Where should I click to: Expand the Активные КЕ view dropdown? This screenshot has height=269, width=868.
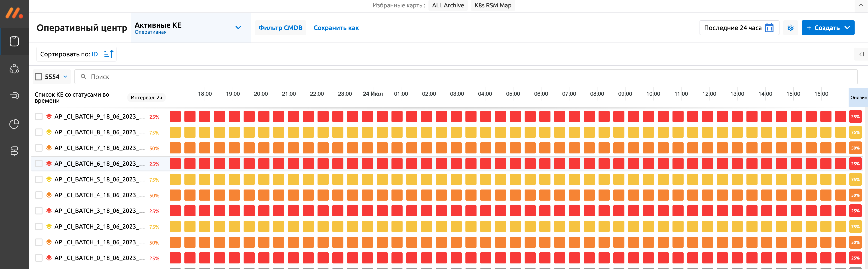(238, 28)
